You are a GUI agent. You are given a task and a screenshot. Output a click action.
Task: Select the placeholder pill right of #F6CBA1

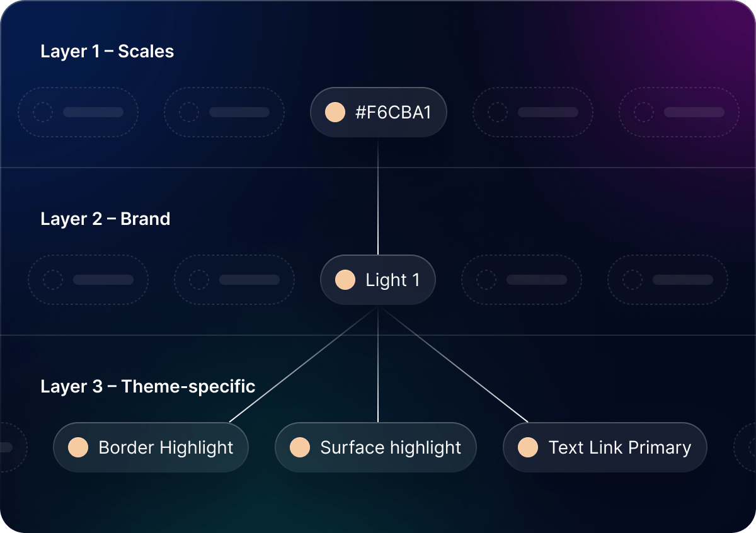(533, 113)
